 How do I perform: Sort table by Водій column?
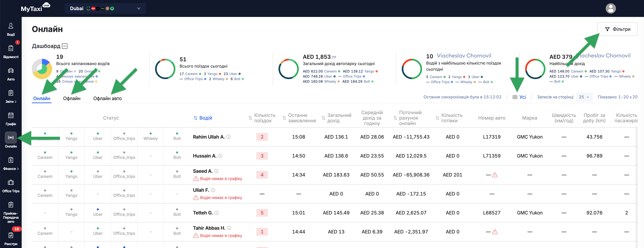click(203, 118)
